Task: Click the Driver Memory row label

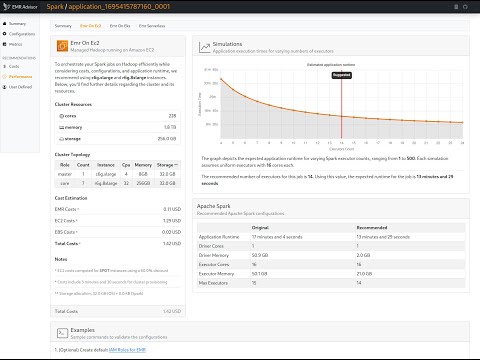Action: click(x=214, y=255)
